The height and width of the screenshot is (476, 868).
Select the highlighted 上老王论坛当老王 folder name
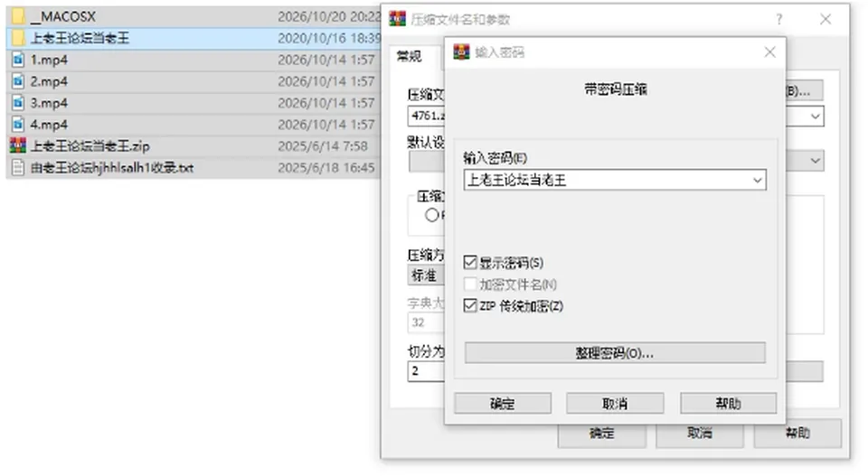point(80,38)
